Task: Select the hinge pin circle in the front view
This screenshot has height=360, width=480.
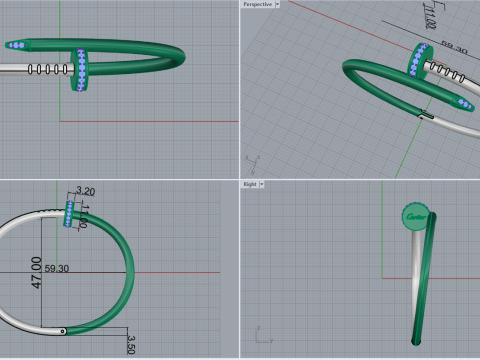Action: pos(63,331)
